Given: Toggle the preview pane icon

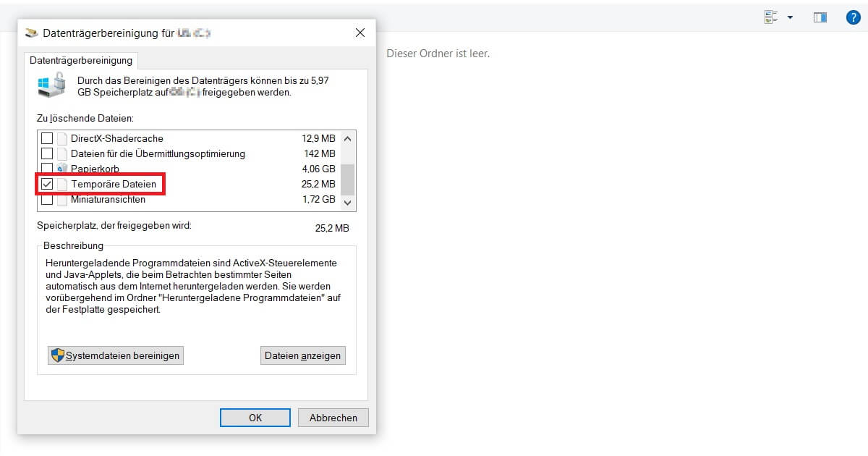Looking at the screenshot, I should click(820, 17).
